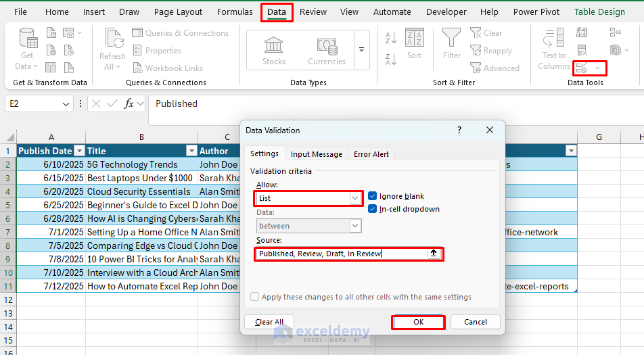Click Text to Columns
644x355 pixels.
click(553, 49)
